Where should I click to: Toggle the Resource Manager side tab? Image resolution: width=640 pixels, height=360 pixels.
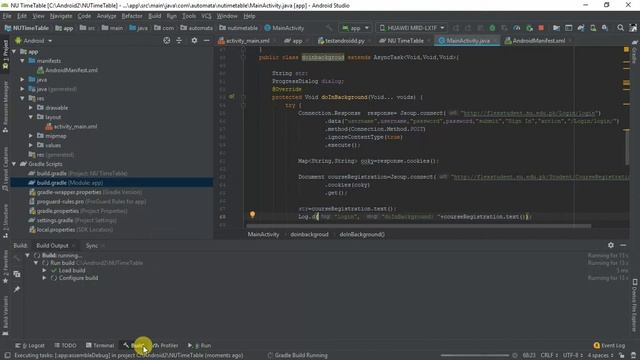[x=5, y=107]
